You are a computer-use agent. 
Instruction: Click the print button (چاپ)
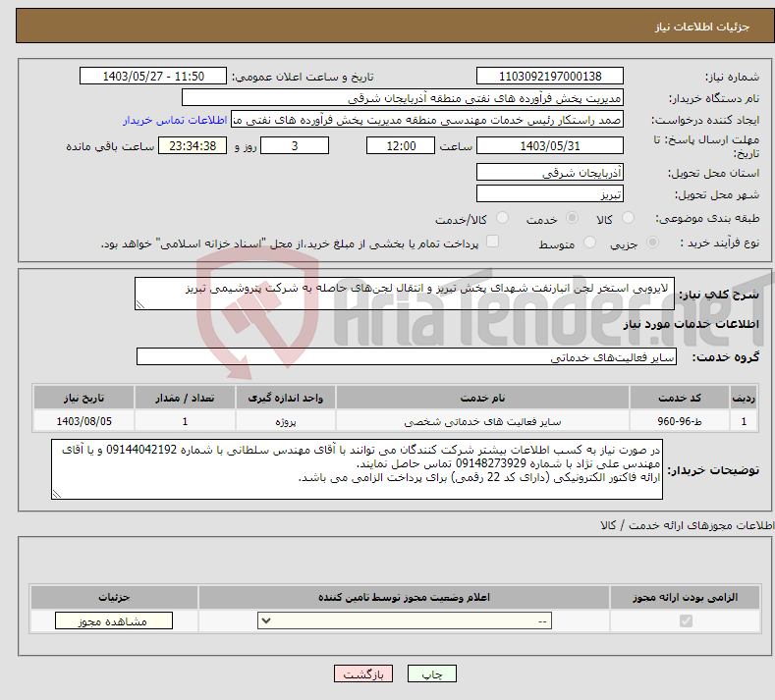[431, 673]
